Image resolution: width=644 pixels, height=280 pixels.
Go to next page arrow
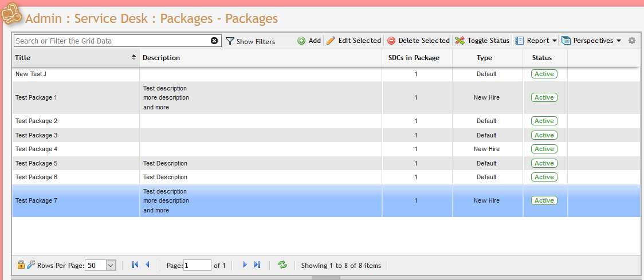point(245,265)
